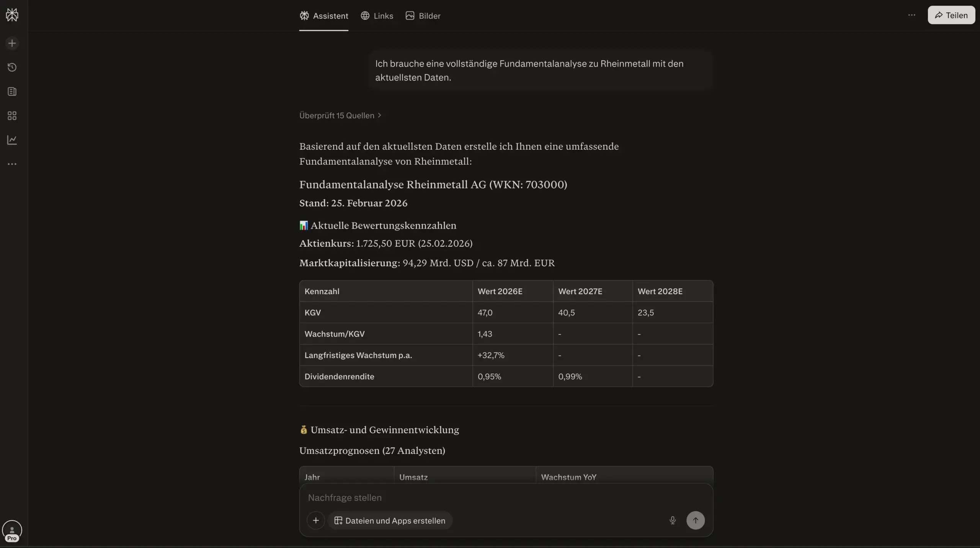980x548 pixels.
Task: Click the attach plus button in input box
Action: point(316,520)
